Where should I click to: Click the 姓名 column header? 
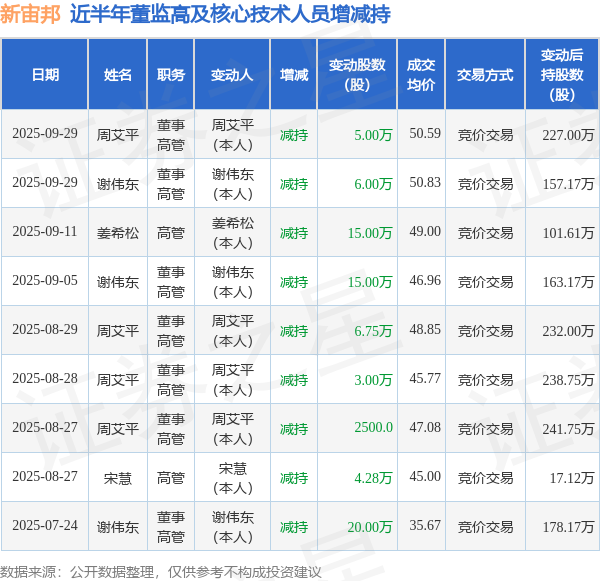pos(117,74)
